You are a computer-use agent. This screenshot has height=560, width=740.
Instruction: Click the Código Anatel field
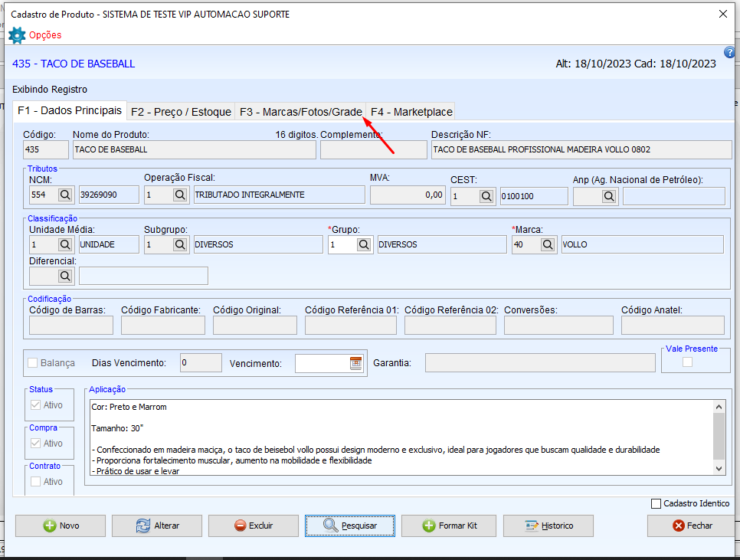tap(673, 325)
